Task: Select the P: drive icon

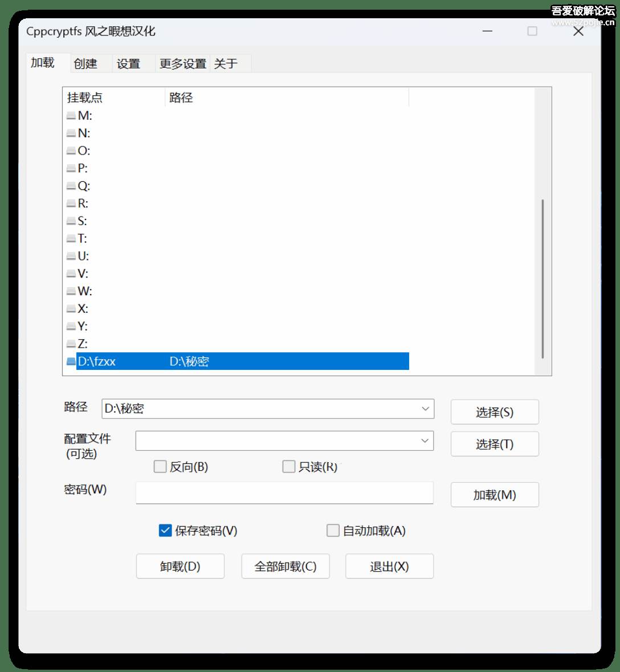Action: coord(71,169)
